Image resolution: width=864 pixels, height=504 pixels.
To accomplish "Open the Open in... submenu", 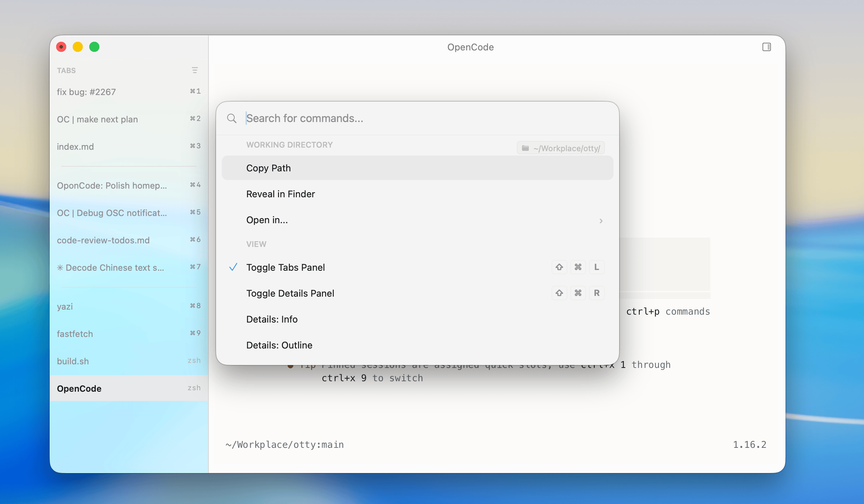I will pos(417,220).
